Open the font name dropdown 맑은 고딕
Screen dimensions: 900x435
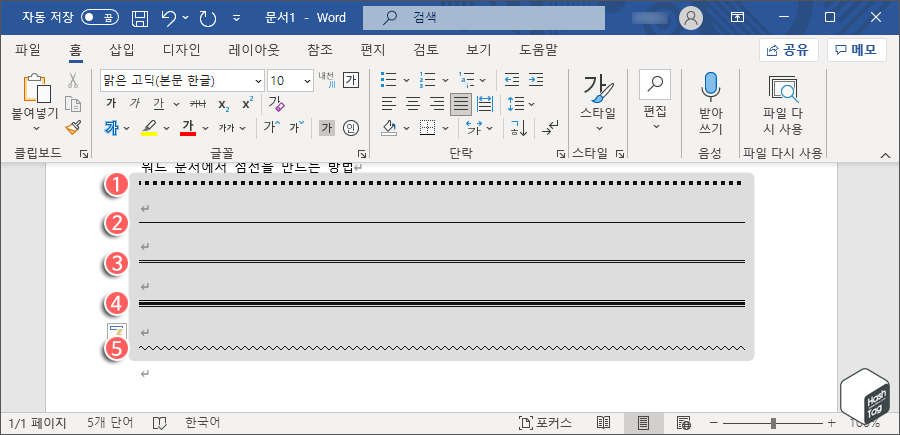pos(258,81)
